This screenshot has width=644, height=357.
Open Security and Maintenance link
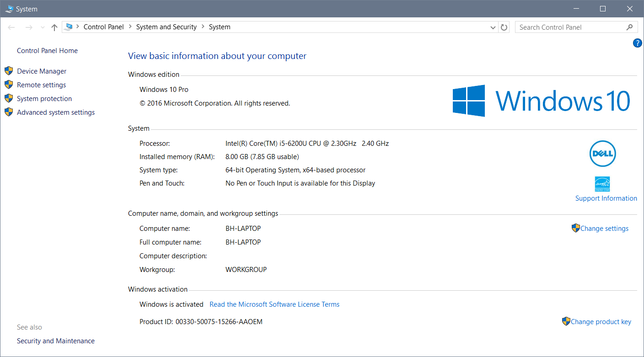(x=56, y=341)
